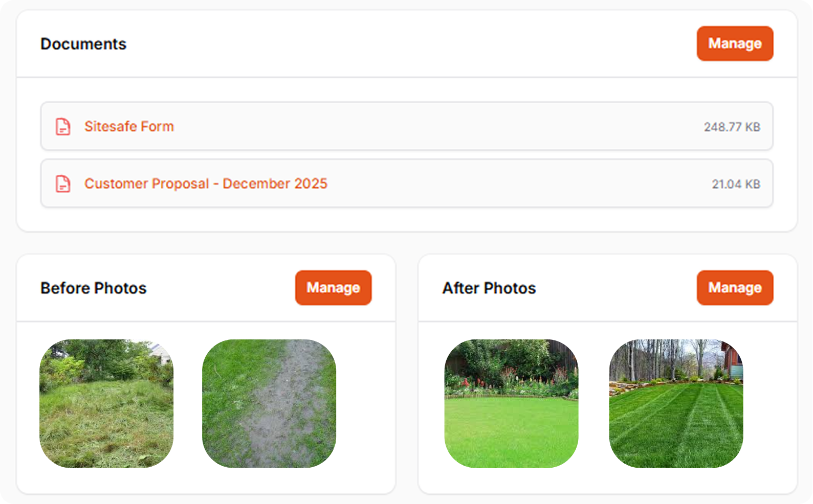Open Customer Proposal - December 2025 link
813x504 pixels.
click(x=206, y=184)
